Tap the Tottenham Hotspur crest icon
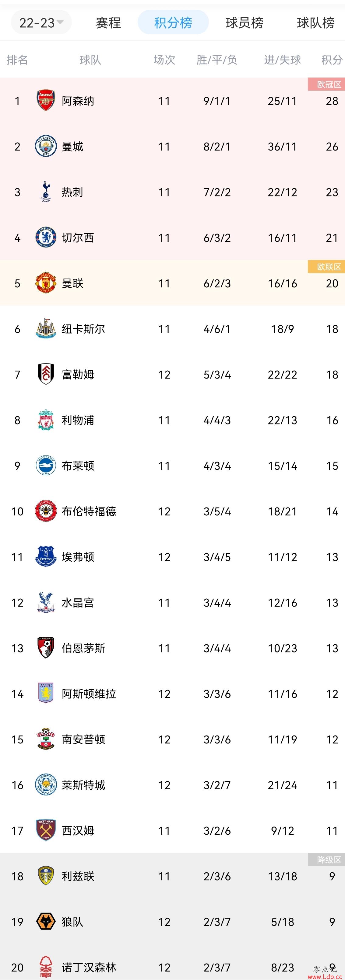The width and height of the screenshot is (345, 980). point(46,192)
